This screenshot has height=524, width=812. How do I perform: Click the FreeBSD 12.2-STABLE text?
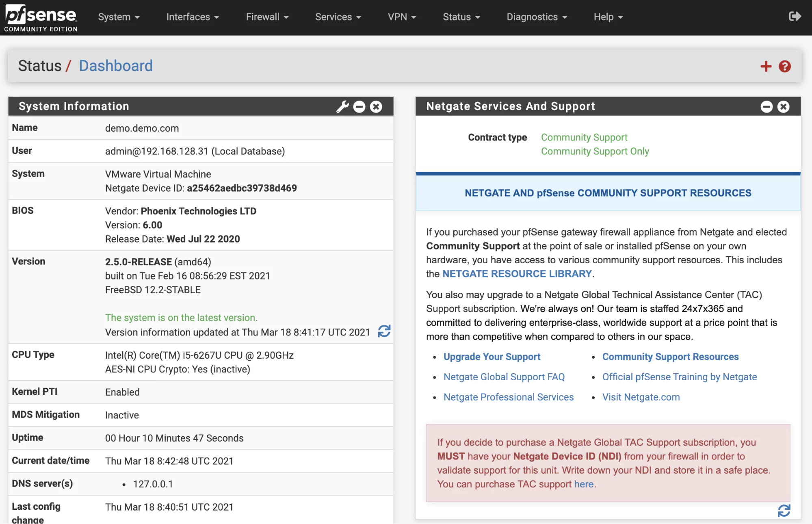click(x=153, y=290)
